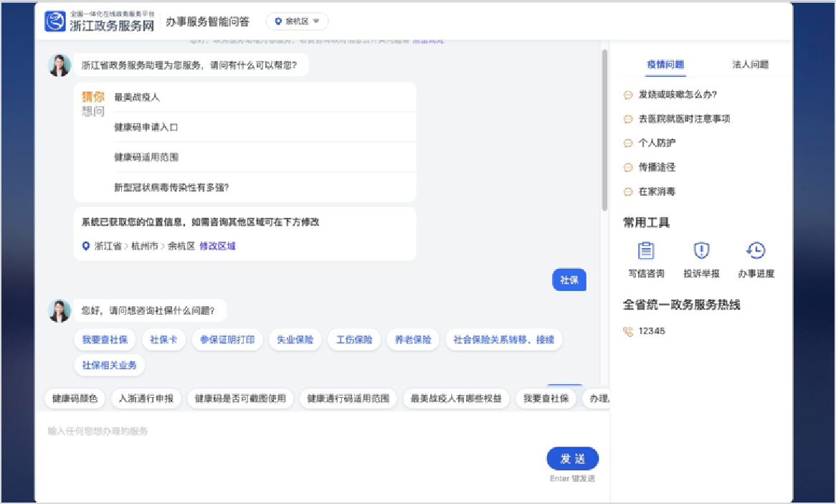Choose the 失业保险 suggestion chip
Screen dimensions: 836x504
(295, 340)
